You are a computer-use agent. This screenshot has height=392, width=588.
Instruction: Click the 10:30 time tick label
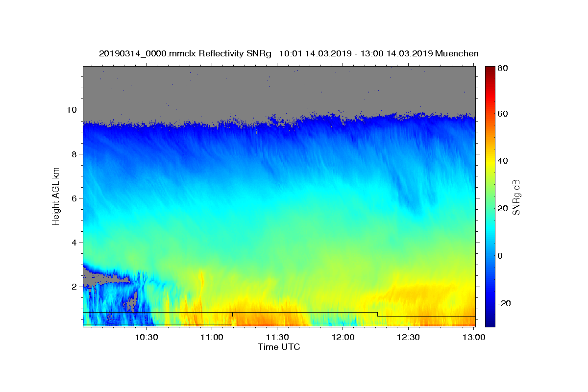tap(147, 337)
